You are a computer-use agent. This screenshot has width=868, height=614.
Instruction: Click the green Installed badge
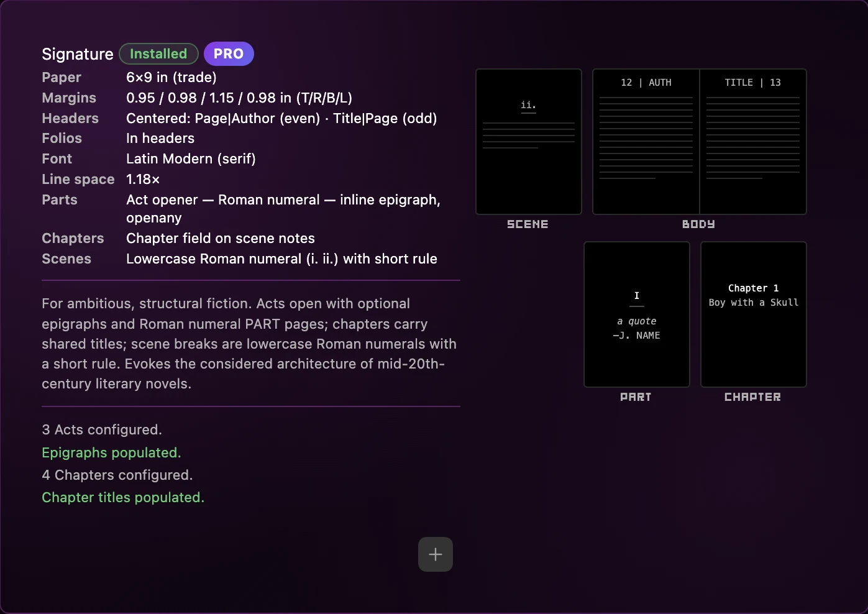tap(158, 54)
